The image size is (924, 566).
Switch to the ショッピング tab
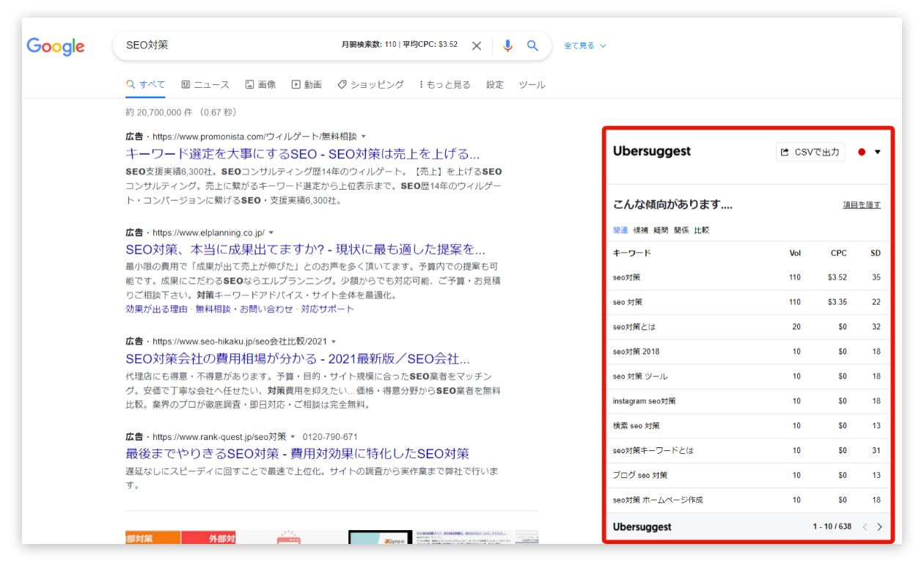[x=370, y=84]
